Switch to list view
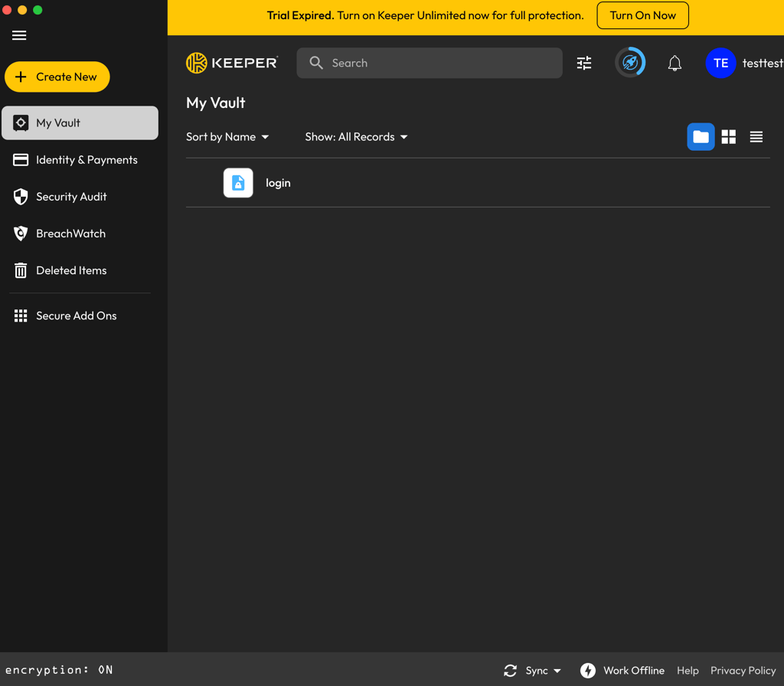The width and height of the screenshot is (784, 686). click(756, 137)
